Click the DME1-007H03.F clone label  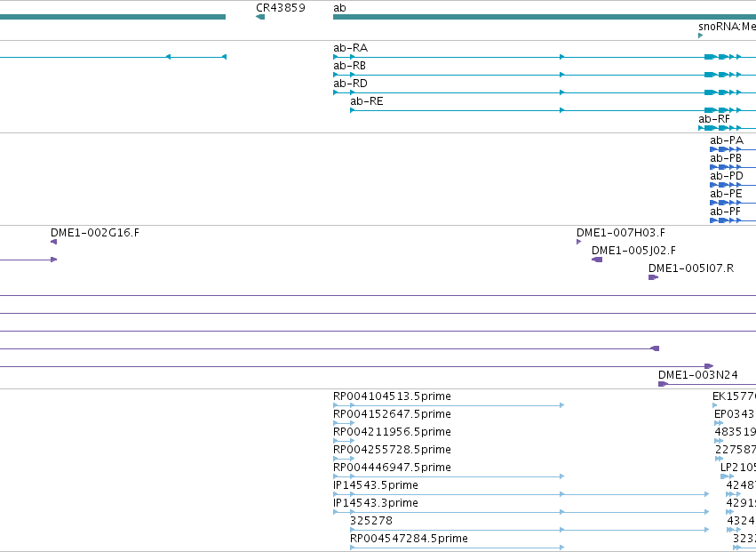pos(621,233)
